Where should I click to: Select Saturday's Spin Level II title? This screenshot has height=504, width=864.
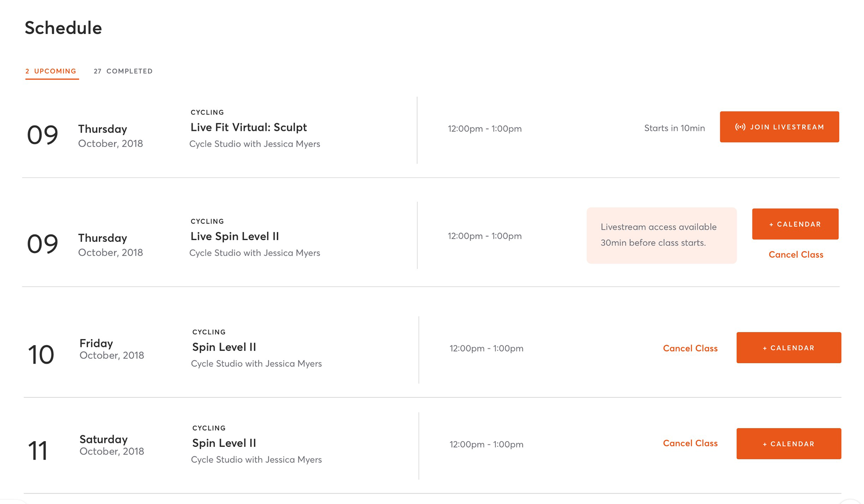(x=224, y=443)
